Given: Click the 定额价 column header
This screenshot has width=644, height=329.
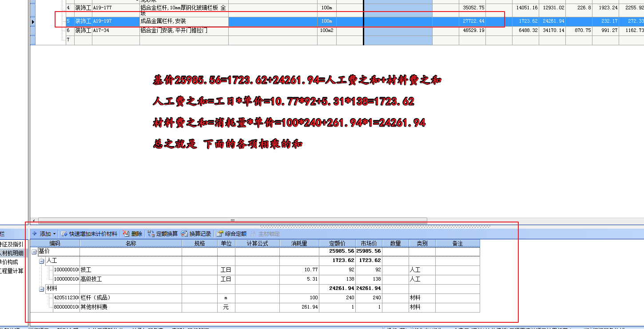Looking at the screenshot, I should point(338,243).
